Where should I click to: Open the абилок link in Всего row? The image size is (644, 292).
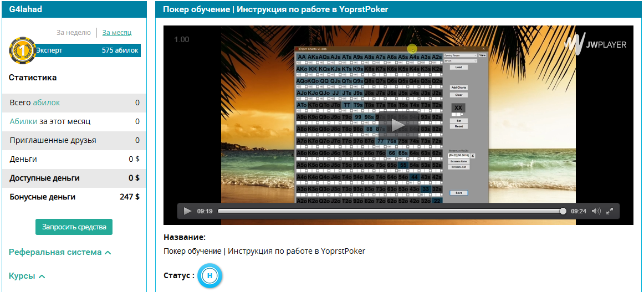(47, 103)
